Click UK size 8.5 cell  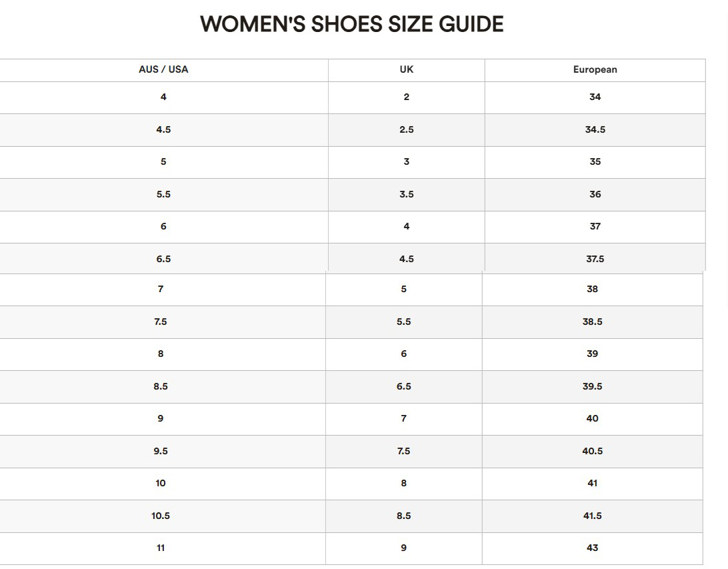pyautogui.click(x=403, y=516)
